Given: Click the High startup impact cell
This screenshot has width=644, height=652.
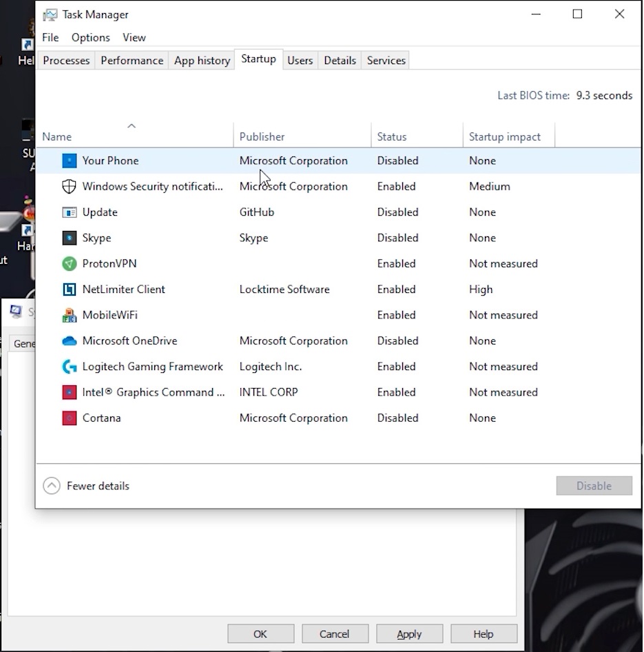Looking at the screenshot, I should (x=481, y=289).
